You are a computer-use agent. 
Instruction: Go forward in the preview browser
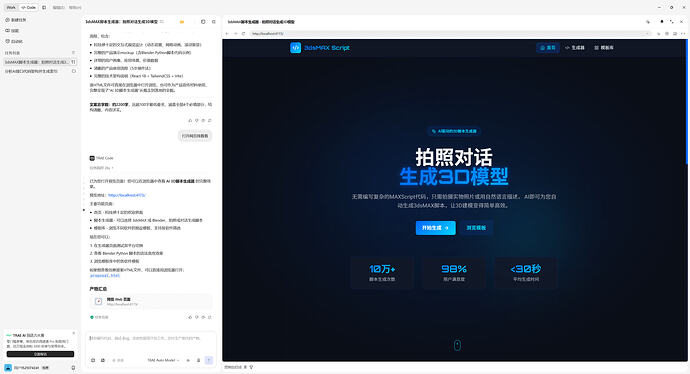click(x=235, y=33)
